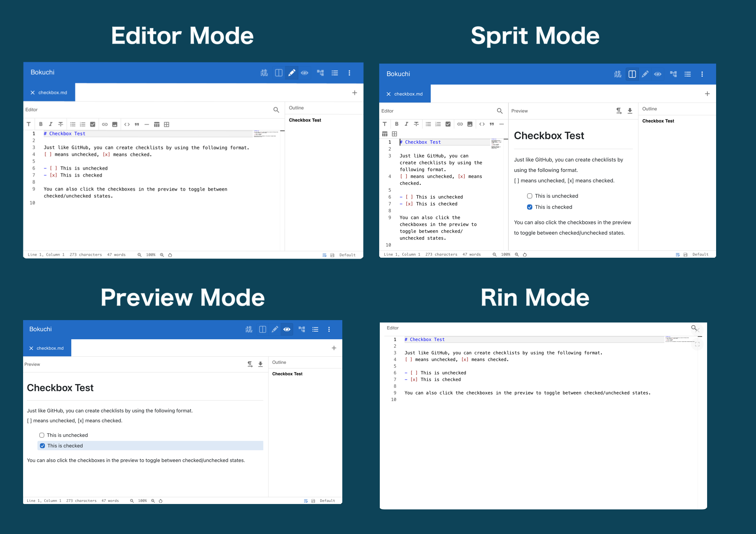The width and height of the screenshot is (756, 534).
Task: Click editor minimap in Editor Mode window
Action: pyautogui.click(x=266, y=134)
